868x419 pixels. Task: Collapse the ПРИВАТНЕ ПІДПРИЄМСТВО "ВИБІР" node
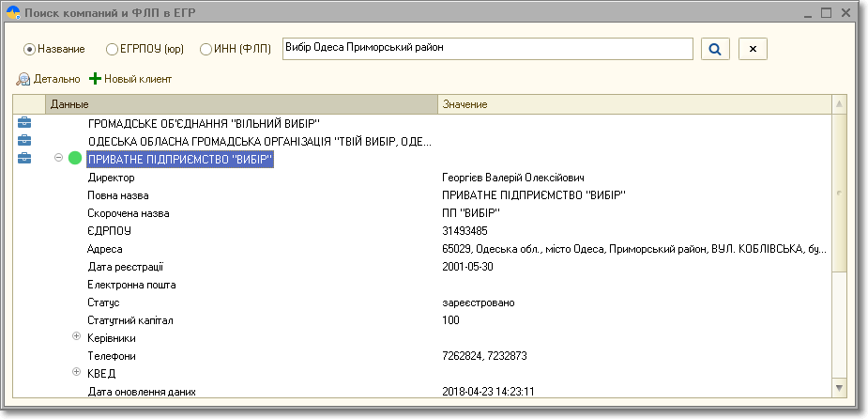click(59, 159)
